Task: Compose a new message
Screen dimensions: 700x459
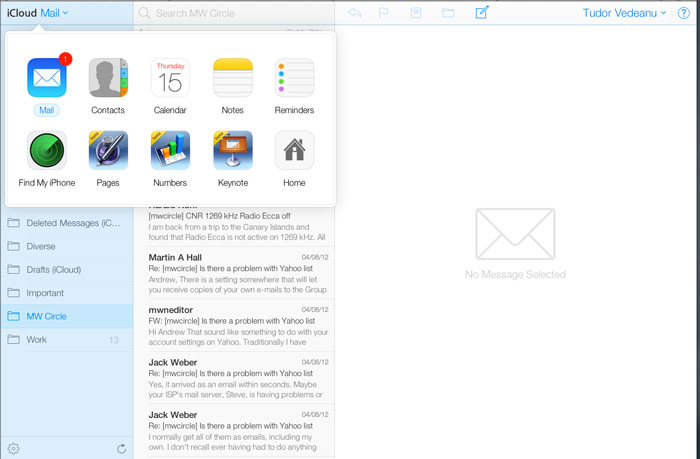Action: pyautogui.click(x=482, y=12)
